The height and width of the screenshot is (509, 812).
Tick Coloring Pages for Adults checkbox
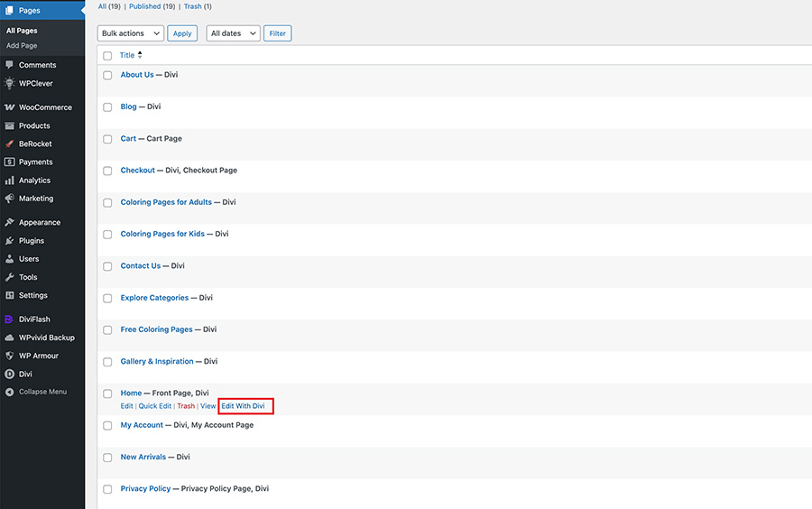107,203
